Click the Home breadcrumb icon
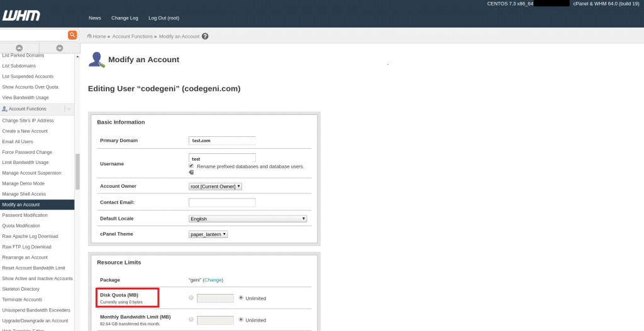This screenshot has height=331, width=644. pos(90,36)
